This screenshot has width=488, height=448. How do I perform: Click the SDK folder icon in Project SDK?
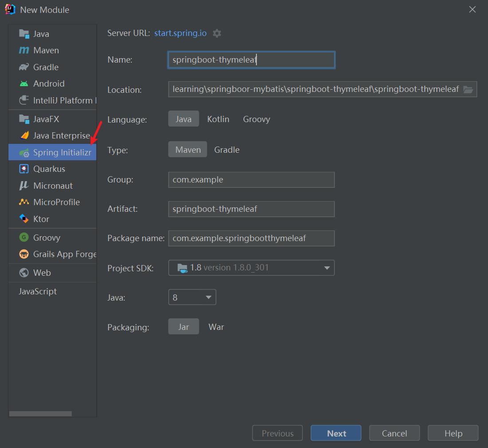click(x=182, y=268)
